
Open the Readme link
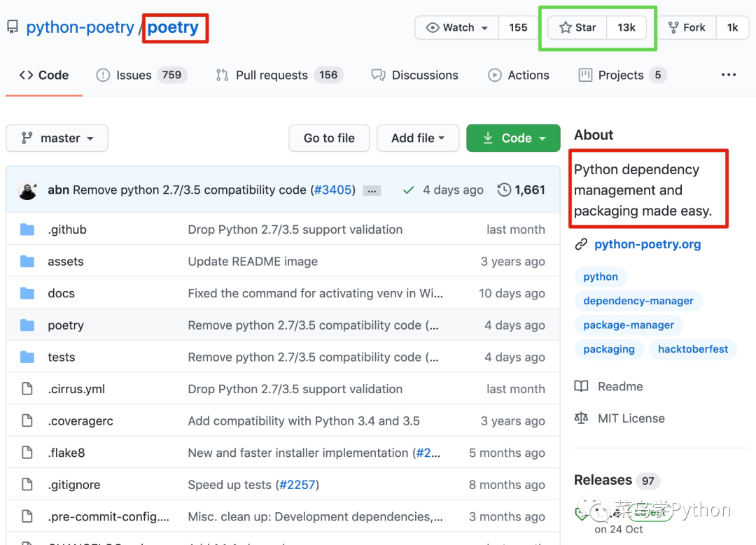click(x=620, y=386)
